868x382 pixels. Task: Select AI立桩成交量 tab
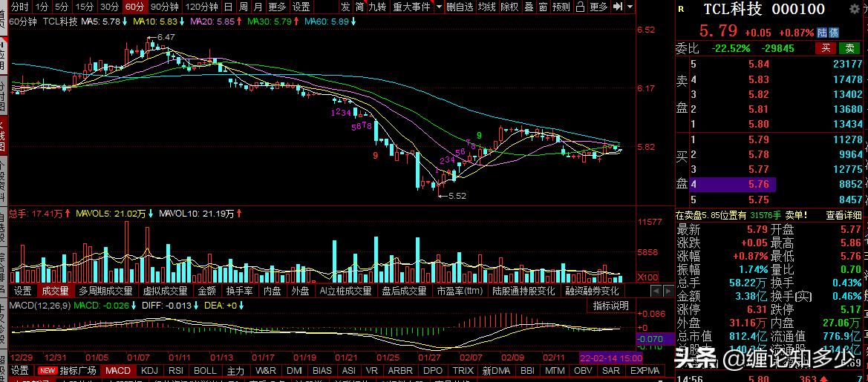(346, 291)
